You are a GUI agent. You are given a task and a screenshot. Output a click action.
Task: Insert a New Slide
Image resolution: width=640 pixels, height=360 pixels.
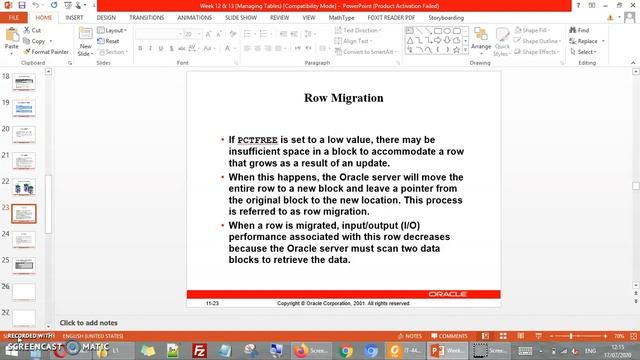pyautogui.click(x=85, y=42)
